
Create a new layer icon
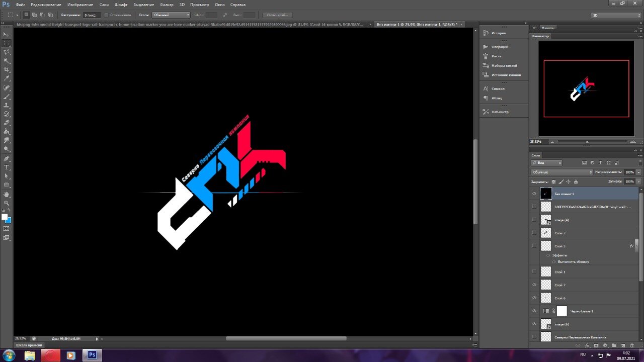tap(623, 345)
